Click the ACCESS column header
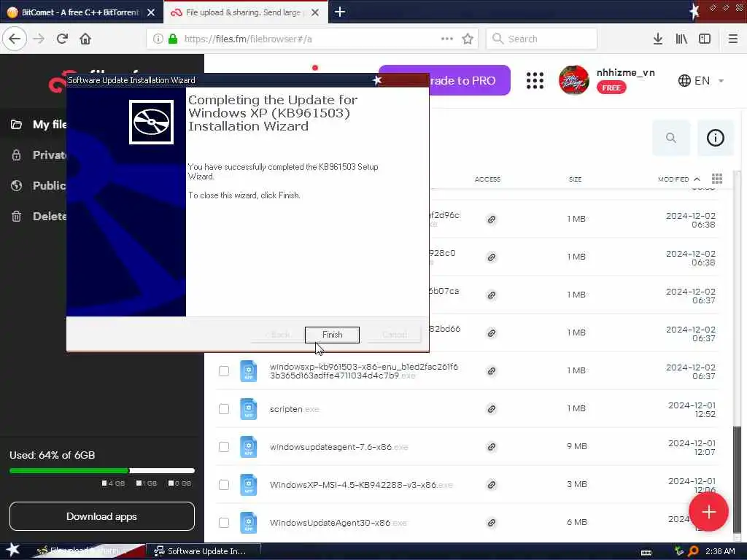The height and width of the screenshot is (560, 747). (487, 179)
